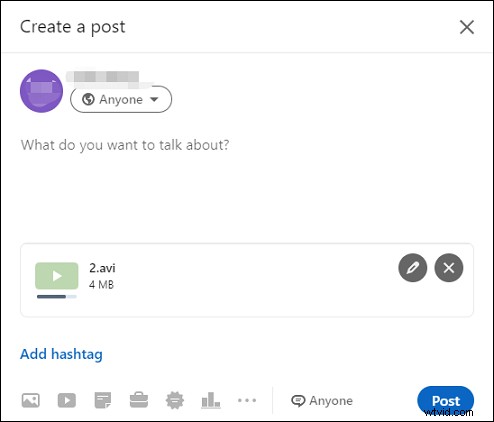Click the purple profile avatar
The image size is (494, 422).
pos(41,91)
